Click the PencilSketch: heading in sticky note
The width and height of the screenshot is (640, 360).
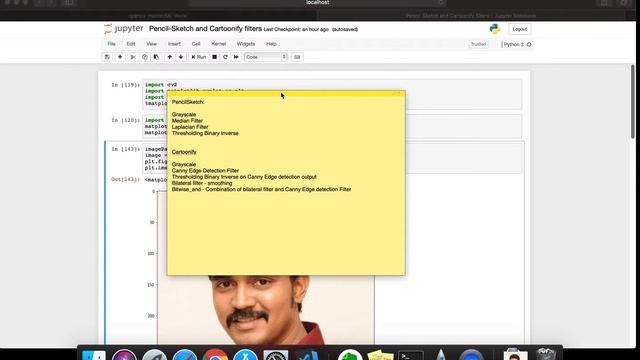188,102
